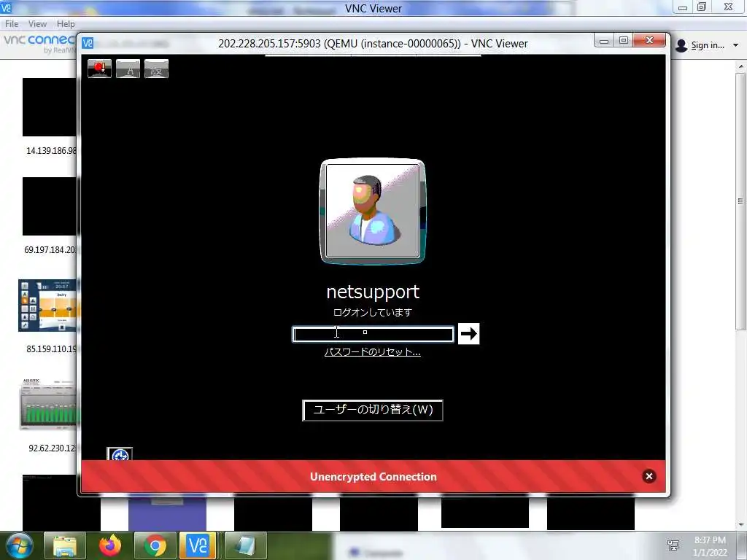Click the パスワードのリセット link

(373, 352)
